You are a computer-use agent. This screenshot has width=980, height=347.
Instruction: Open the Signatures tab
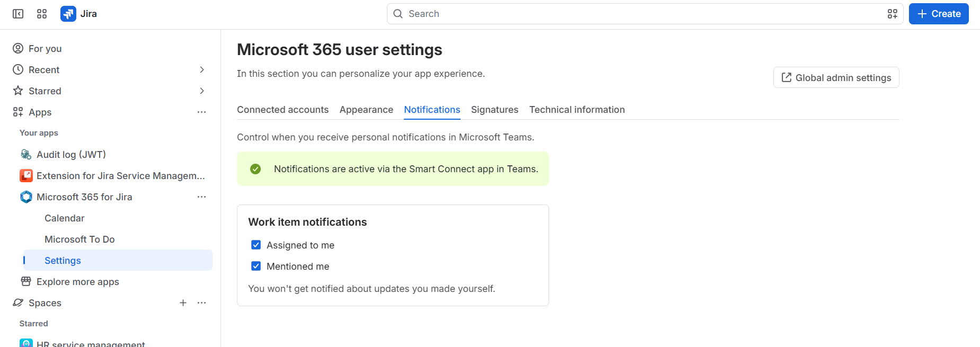[495, 110]
